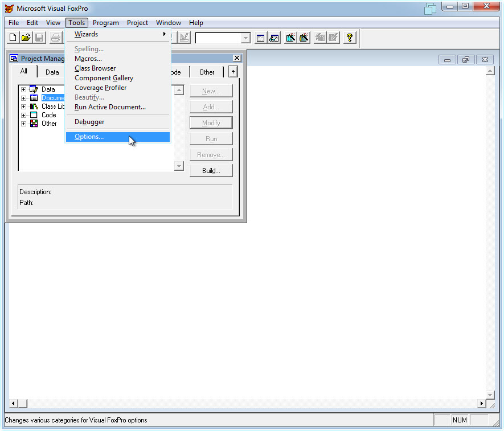Click the Open folder toolbar icon

tap(26, 38)
